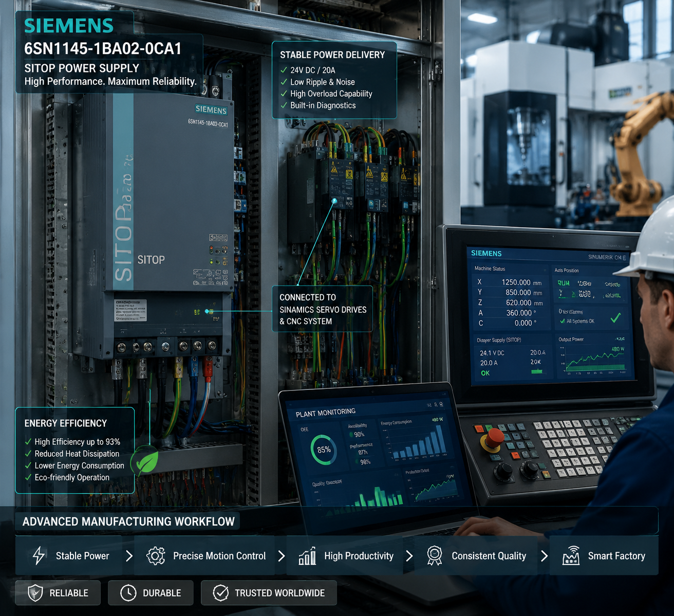Click the PLANT MONITORING title on laptop
The height and width of the screenshot is (616, 674).
(x=326, y=413)
